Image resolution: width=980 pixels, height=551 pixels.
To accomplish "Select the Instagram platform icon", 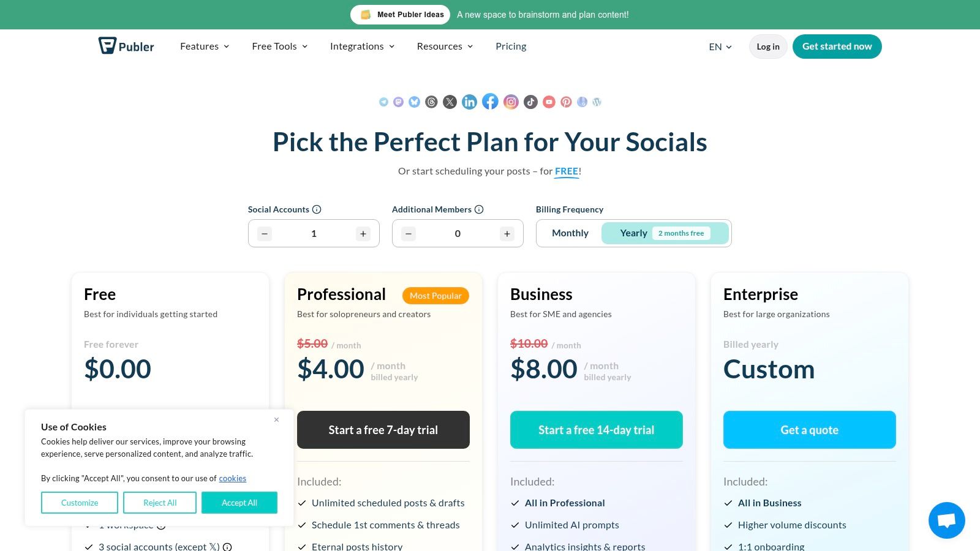I will click(x=511, y=102).
